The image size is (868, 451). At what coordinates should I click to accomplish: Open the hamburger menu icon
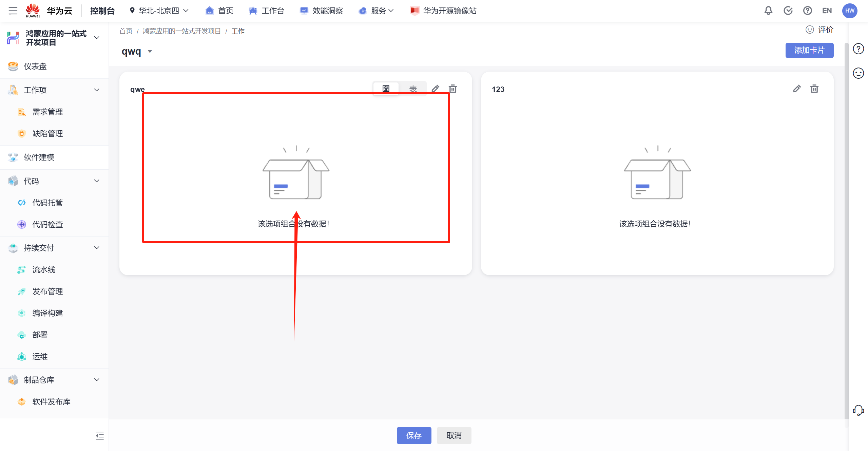(x=13, y=11)
